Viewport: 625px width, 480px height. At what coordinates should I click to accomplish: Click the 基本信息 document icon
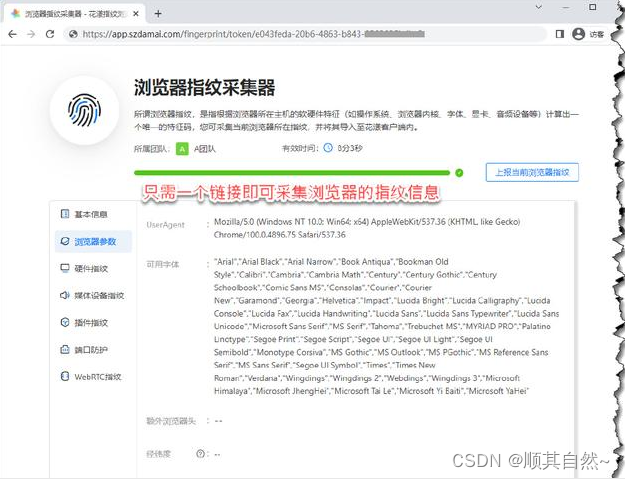(x=65, y=214)
